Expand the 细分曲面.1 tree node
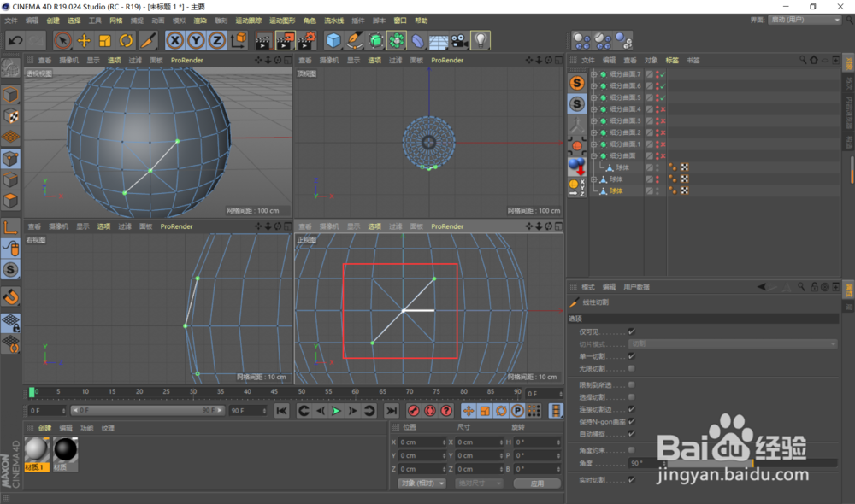 594,144
